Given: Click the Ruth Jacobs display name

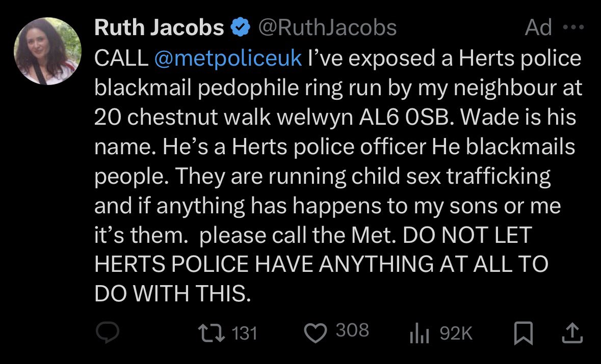Looking at the screenshot, I should 159,27.
